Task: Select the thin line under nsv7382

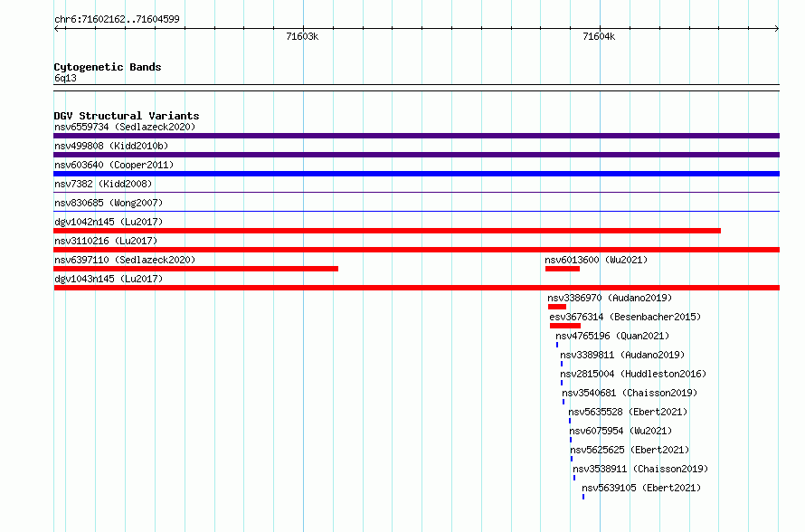Action: click(416, 192)
